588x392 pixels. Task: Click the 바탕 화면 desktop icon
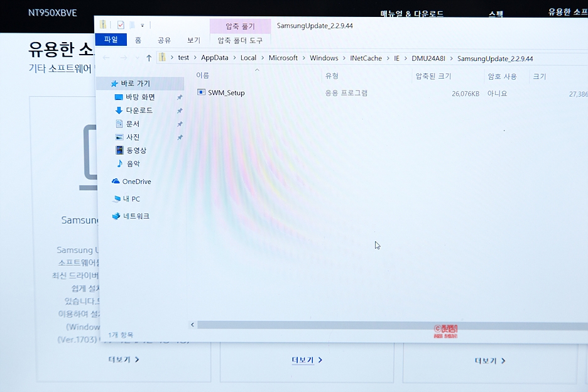click(x=119, y=97)
